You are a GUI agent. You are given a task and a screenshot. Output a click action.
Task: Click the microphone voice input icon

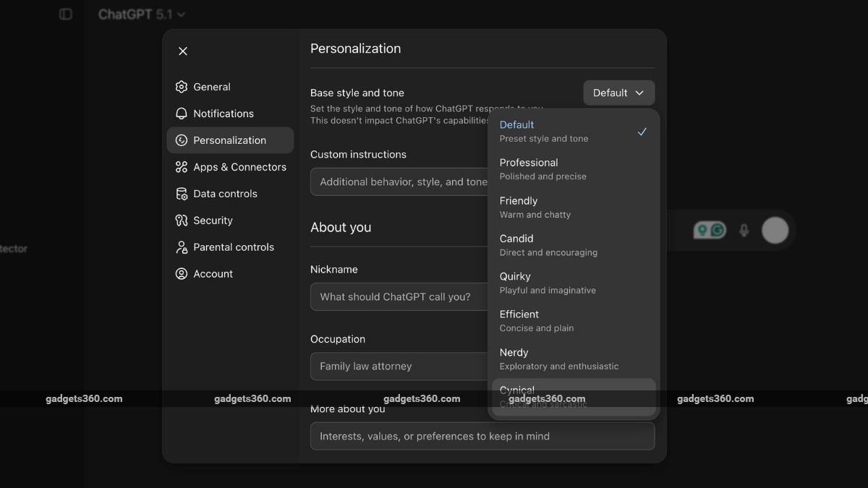coord(744,231)
